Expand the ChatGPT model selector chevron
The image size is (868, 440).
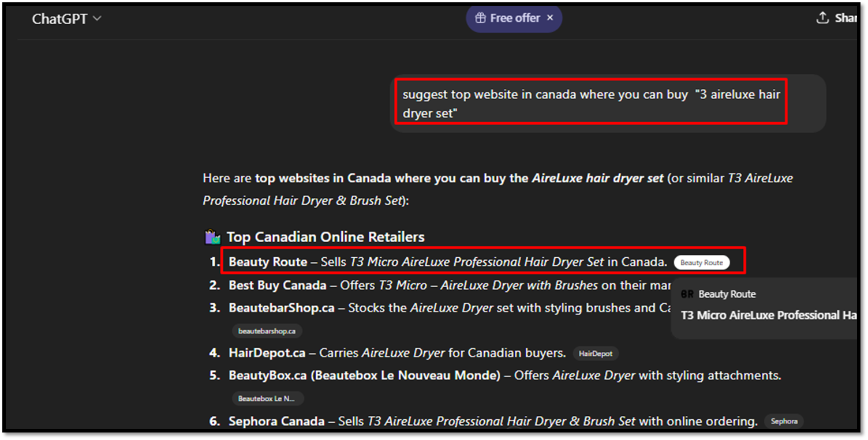coord(97,18)
